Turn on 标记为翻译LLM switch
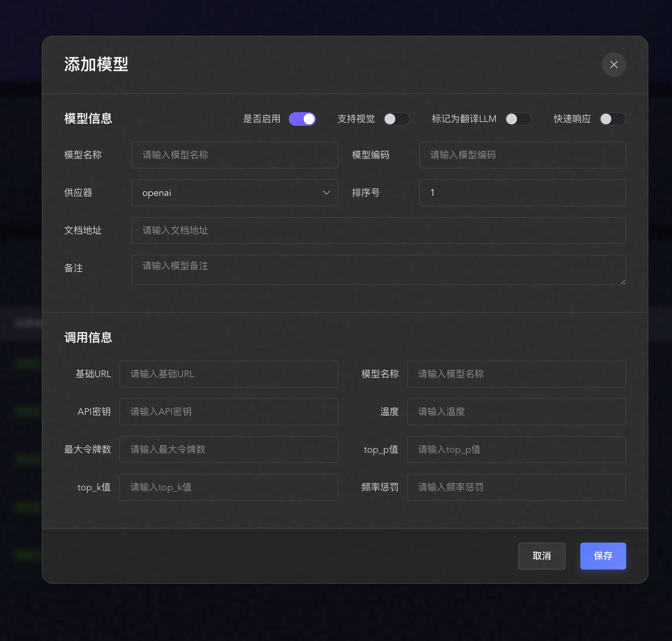This screenshot has height=641, width=672. (x=518, y=119)
